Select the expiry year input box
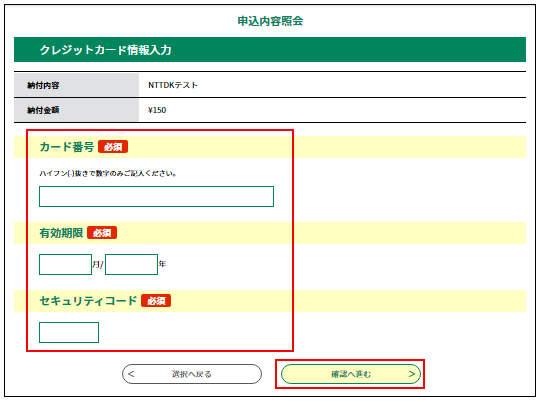Viewport: 540px width, 402px height. pyautogui.click(x=132, y=264)
